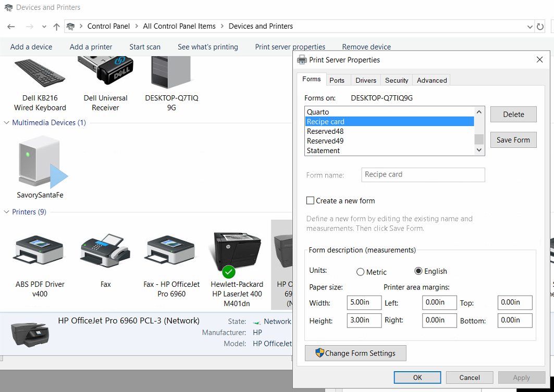Viewport: 554px width, 392px height.
Task: Select the SavorySantaFe multimedia device icon
Action: (42, 162)
